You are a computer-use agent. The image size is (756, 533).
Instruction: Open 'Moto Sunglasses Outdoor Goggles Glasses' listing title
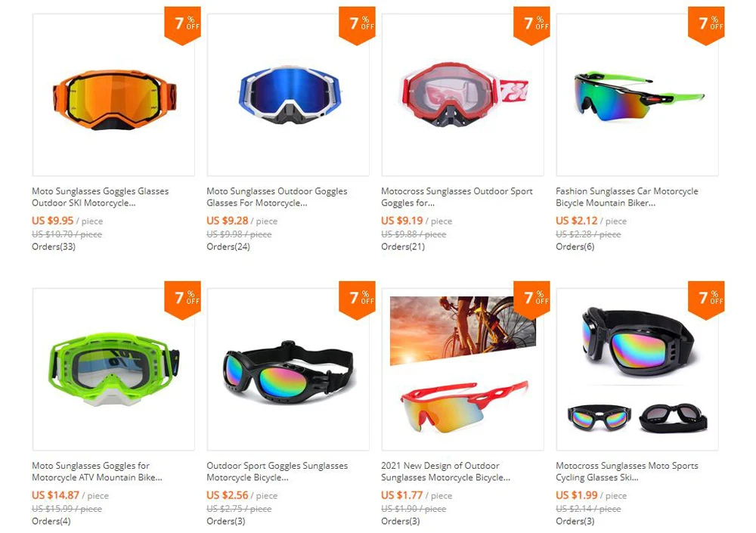click(277, 197)
